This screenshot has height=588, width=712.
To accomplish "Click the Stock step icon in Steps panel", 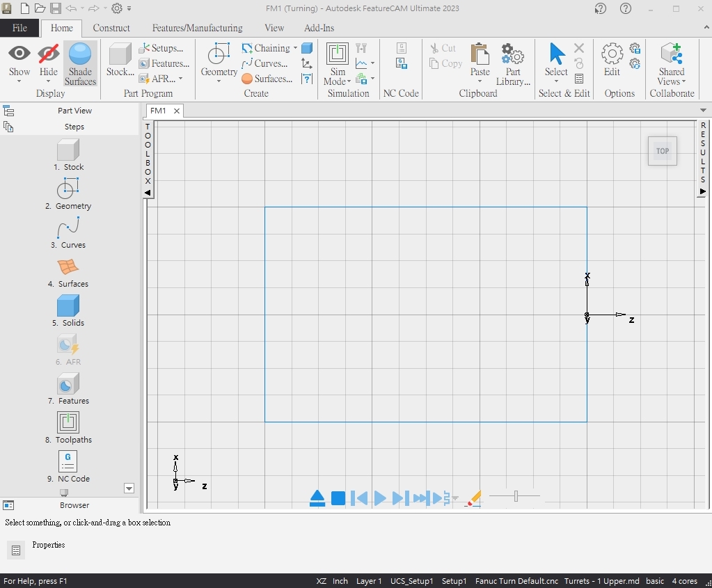I will [x=68, y=150].
